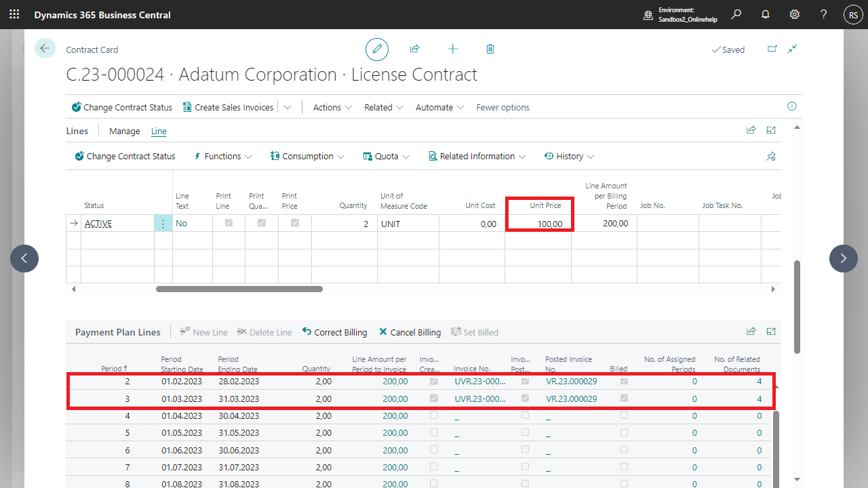
Task: Toggle Invoice Created checkbox for period 4
Action: pyautogui.click(x=434, y=415)
